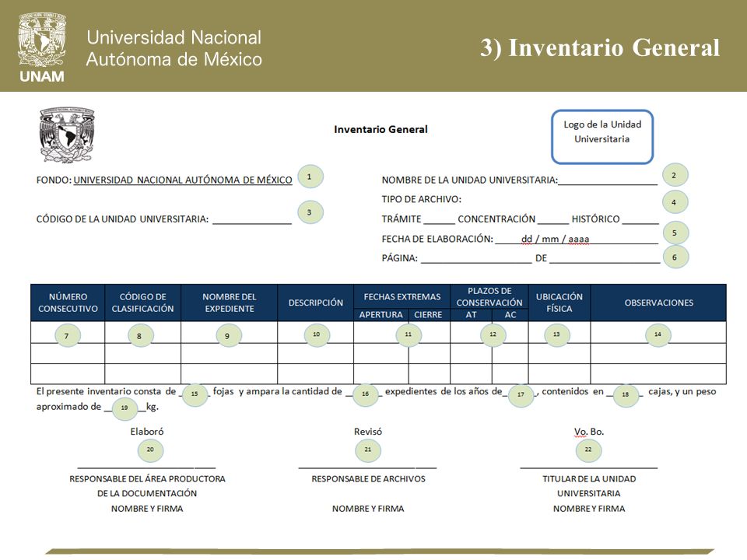Click the "PLAZOS DE CONSERVACIÓN" column header

pyautogui.click(x=489, y=296)
